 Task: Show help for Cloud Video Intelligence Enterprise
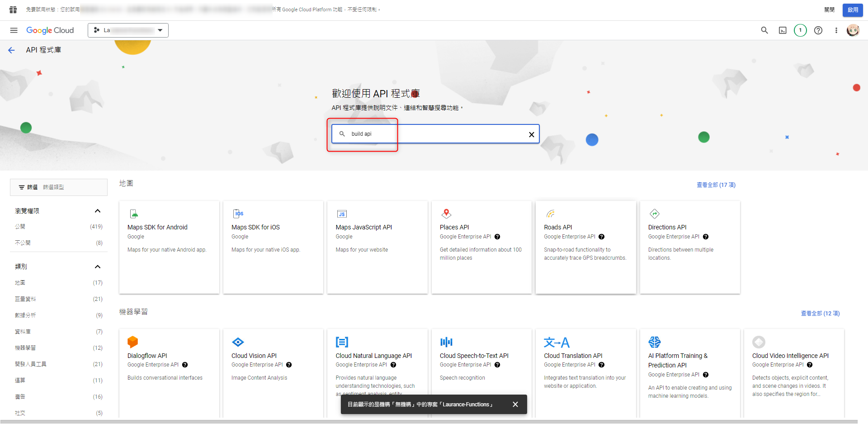pyautogui.click(x=810, y=365)
